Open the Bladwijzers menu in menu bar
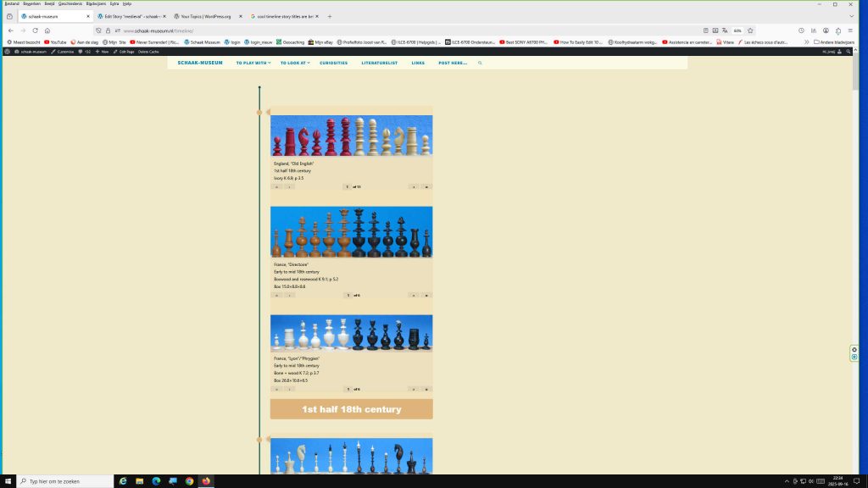Screen dimensions: 868x488 tap(96, 3)
